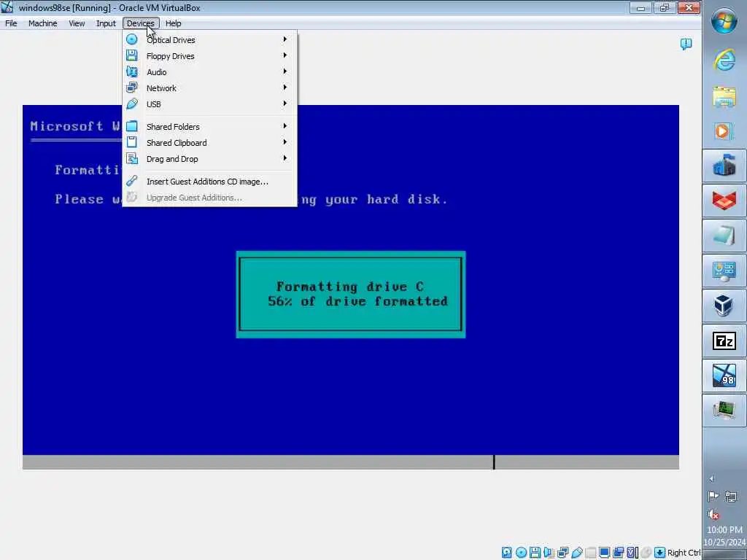Switch to VirtualBox Manager taskbar button

pos(724,305)
